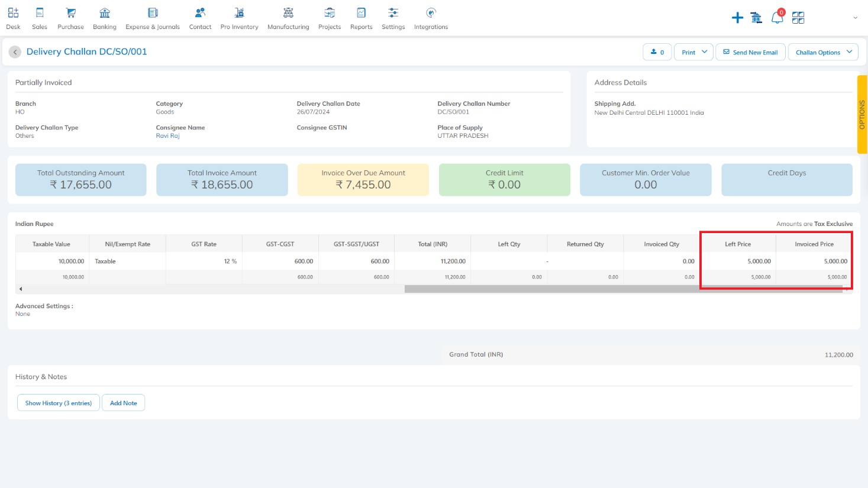
Task: Click Delivery Challan DC/SO/001 title
Action: (x=86, y=51)
